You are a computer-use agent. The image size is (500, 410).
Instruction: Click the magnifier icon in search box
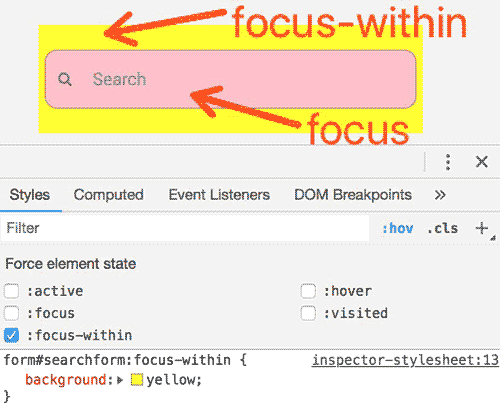point(65,79)
